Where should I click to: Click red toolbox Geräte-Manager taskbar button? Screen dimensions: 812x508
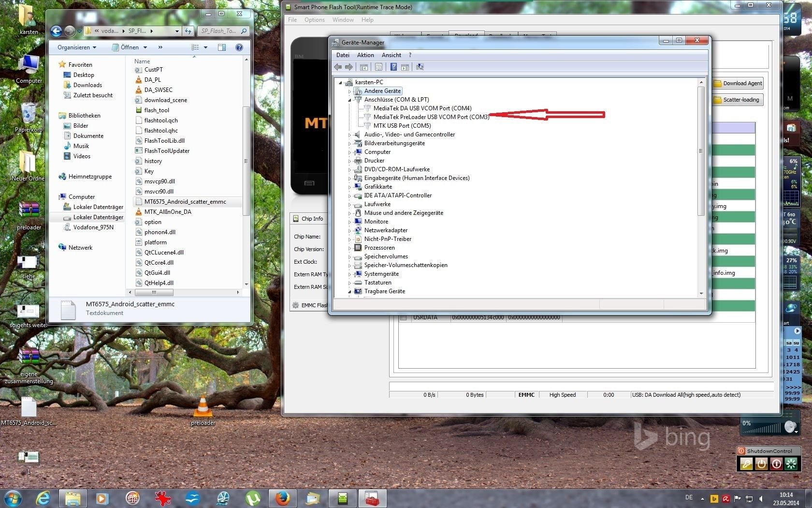click(x=372, y=498)
